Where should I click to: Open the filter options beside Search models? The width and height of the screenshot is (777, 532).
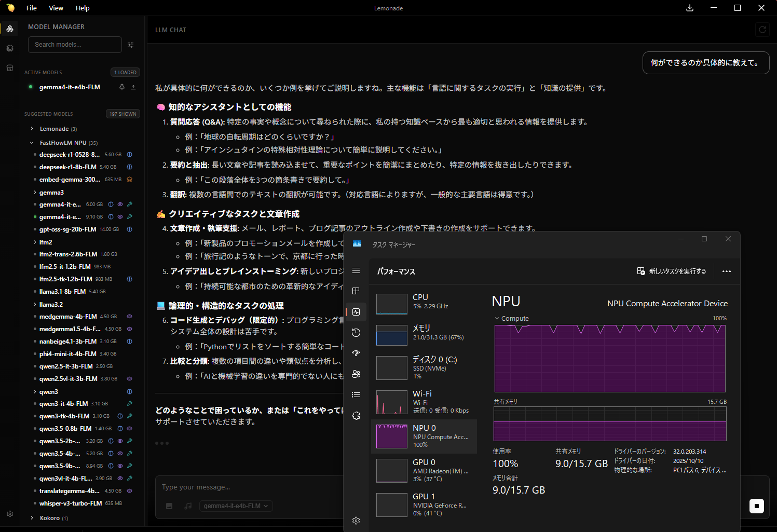(131, 45)
